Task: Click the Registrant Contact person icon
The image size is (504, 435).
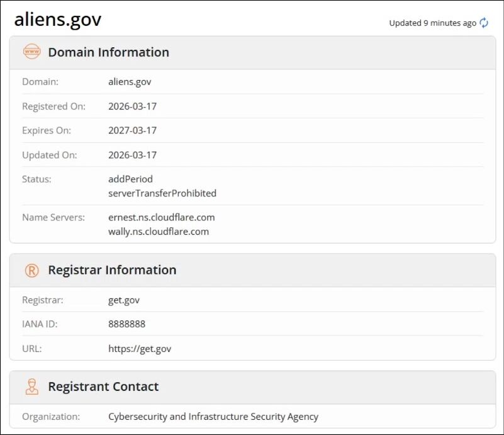Action: 31,387
